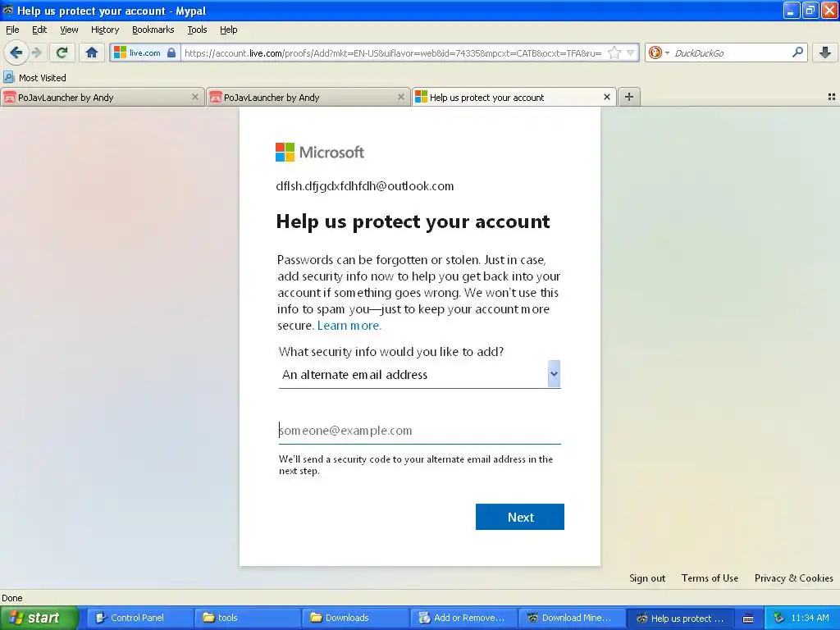Click the Learn more link
This screenshot has width=840, height=630.
tap(349, 325)
